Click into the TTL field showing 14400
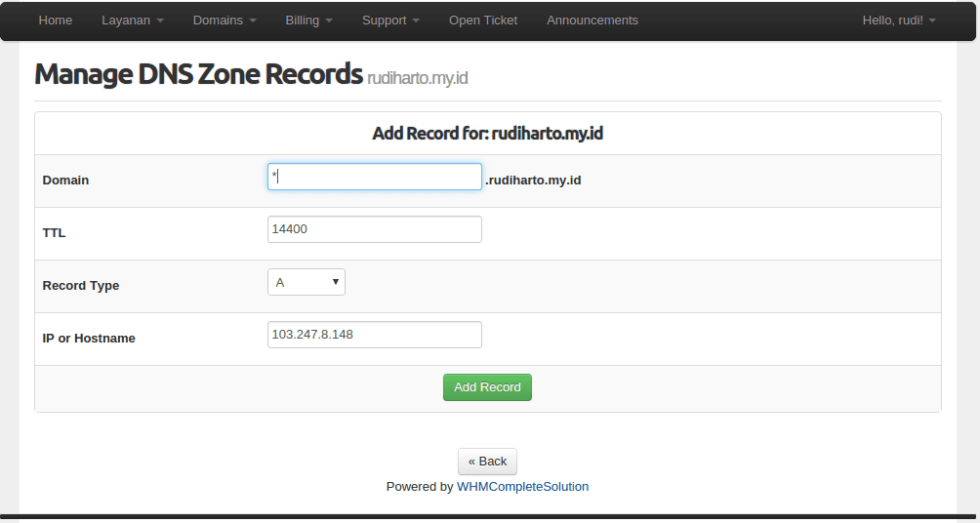Image resolution: width=980 pixels, height=523 pixels. [x=375, y=229]
